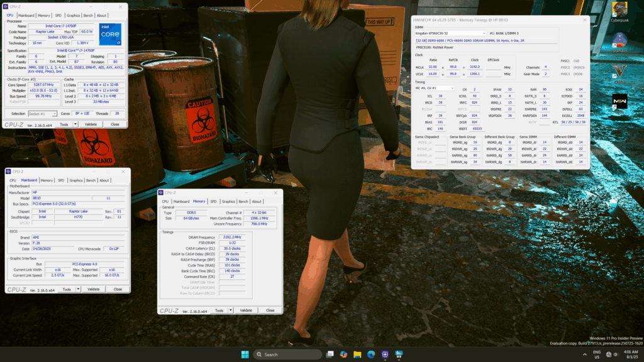Launch the GTA 5 desktop shortcut
This screenshot has height=362, width=644.
coord(619,74)
